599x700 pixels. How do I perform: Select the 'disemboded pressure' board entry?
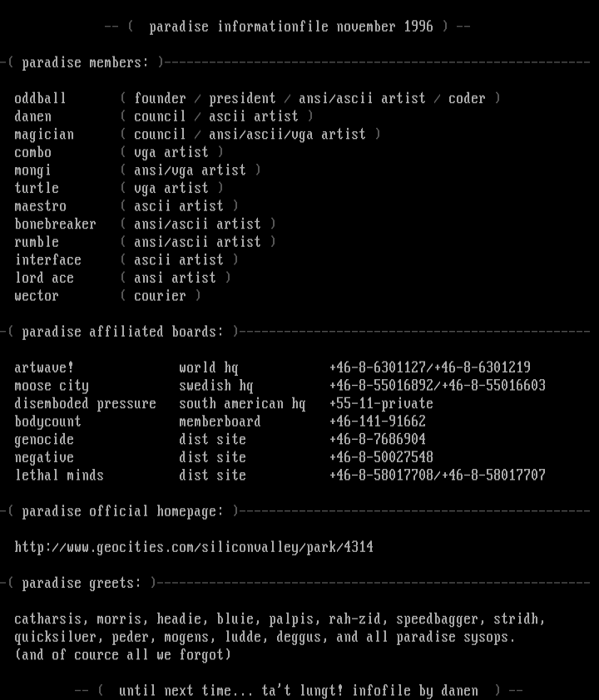(85, 404)
